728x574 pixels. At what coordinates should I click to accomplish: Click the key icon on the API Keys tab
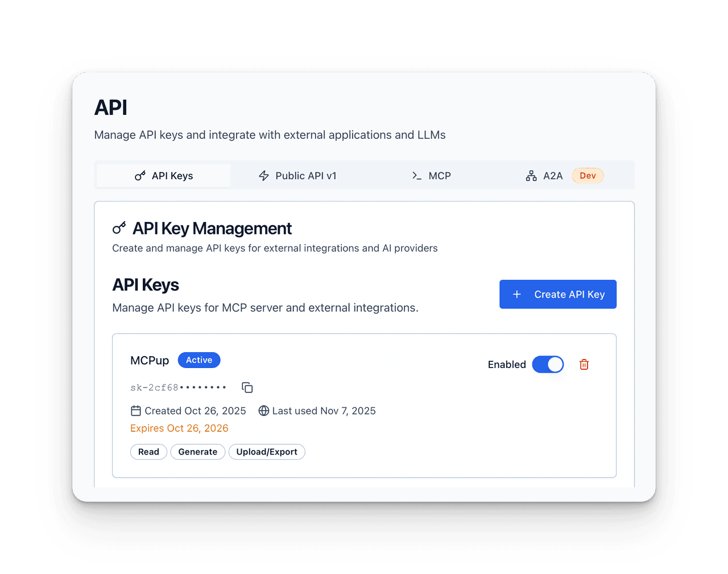[x=140, y=176]
